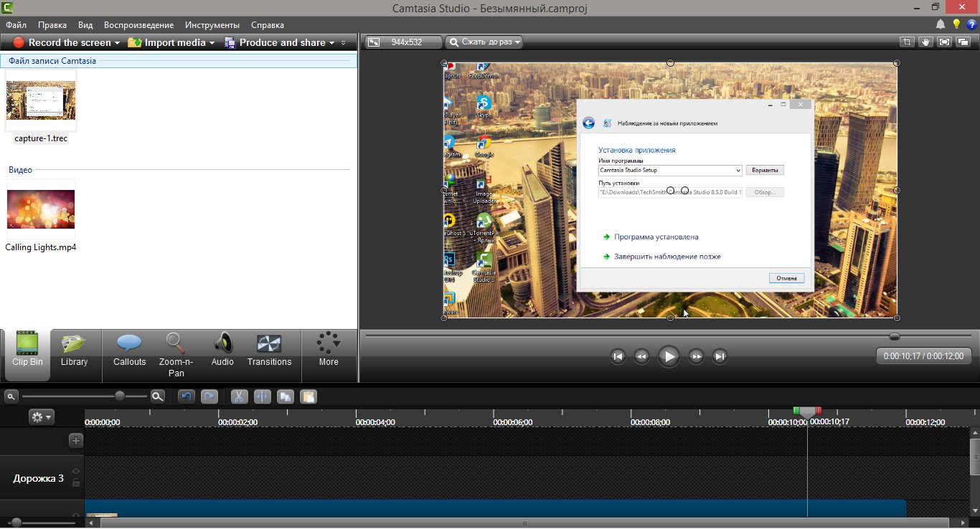The height and width of the screenshot is (529, 980).
Task: Open the Zoom-n-Pan tool
Action: click(x=176, y=355)
